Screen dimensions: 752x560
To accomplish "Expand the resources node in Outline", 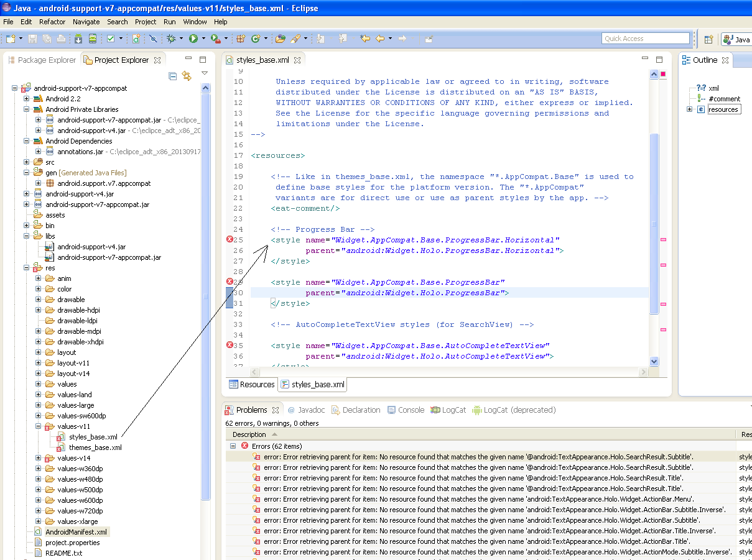I will pyautogui.click(x=689, y=109).
